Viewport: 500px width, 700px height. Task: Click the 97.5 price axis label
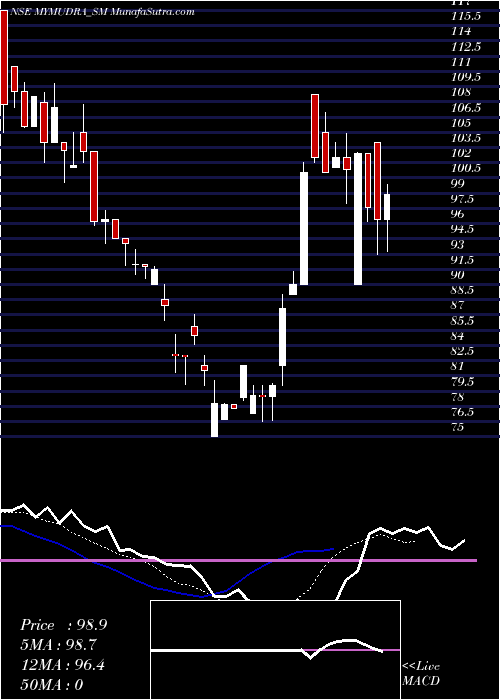coord(463,199)
